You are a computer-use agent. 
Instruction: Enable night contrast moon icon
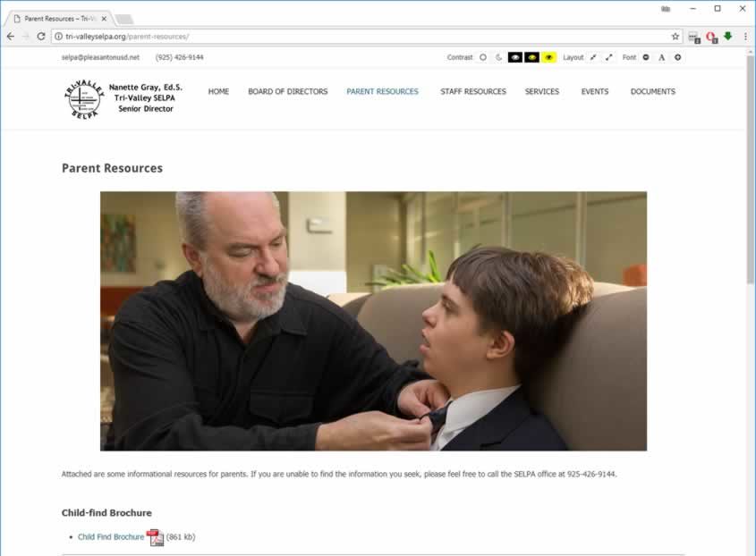498,57
